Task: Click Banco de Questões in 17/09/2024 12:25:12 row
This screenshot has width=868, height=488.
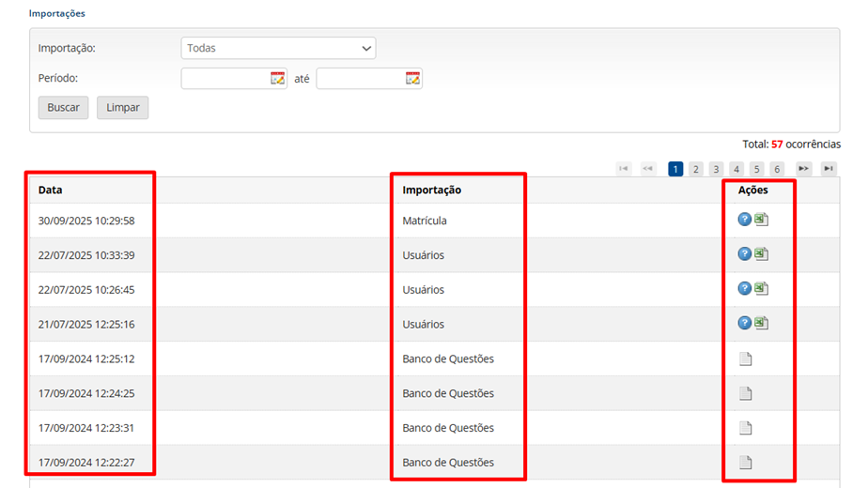Action: point(448,358)
